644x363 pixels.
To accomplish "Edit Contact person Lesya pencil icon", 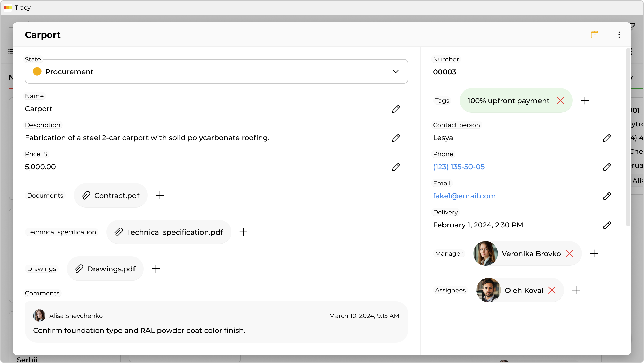I will tap(607, 138).
